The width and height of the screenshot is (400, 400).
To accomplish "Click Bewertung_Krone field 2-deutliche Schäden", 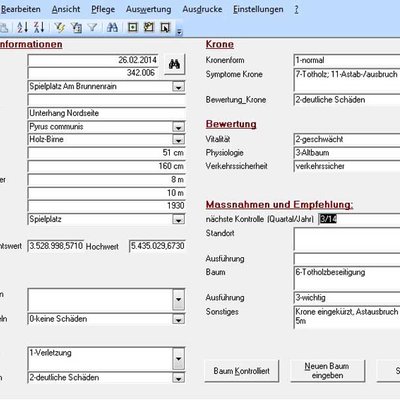I will click(347, 100).
